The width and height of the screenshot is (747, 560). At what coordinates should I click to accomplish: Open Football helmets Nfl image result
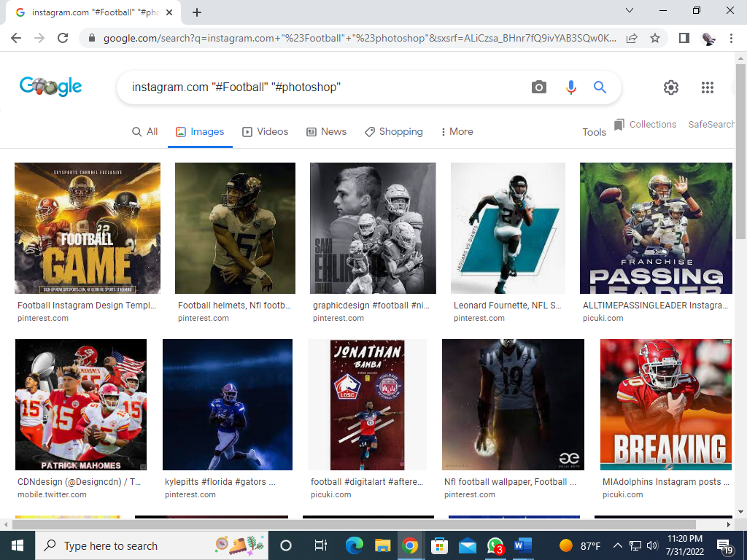click(235, 228)
